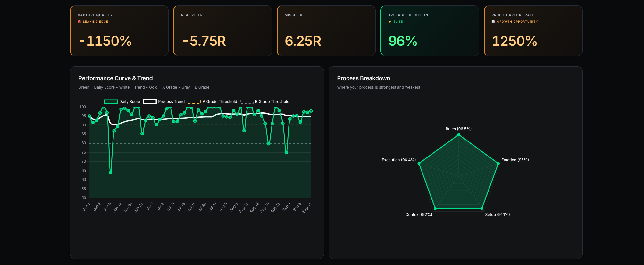The image size is (644, 265).
Task: Click the LEAKING EDGE status label
Action: coord(96,22)
